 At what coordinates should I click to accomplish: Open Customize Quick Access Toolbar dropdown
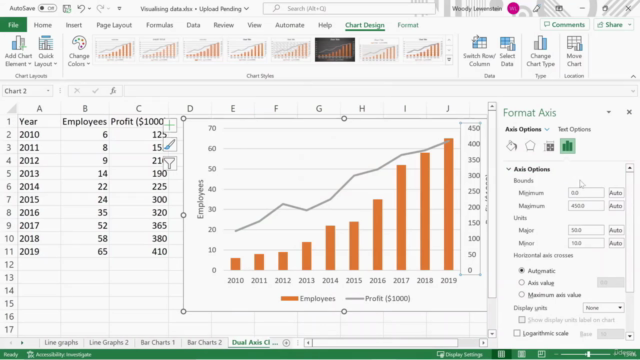(119, 8)
